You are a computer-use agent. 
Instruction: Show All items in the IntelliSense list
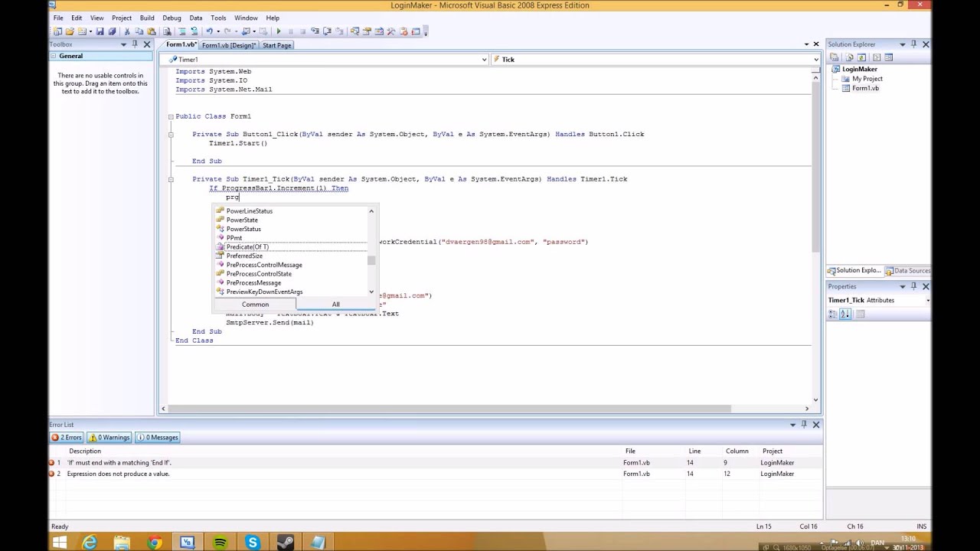pos(335,305)
